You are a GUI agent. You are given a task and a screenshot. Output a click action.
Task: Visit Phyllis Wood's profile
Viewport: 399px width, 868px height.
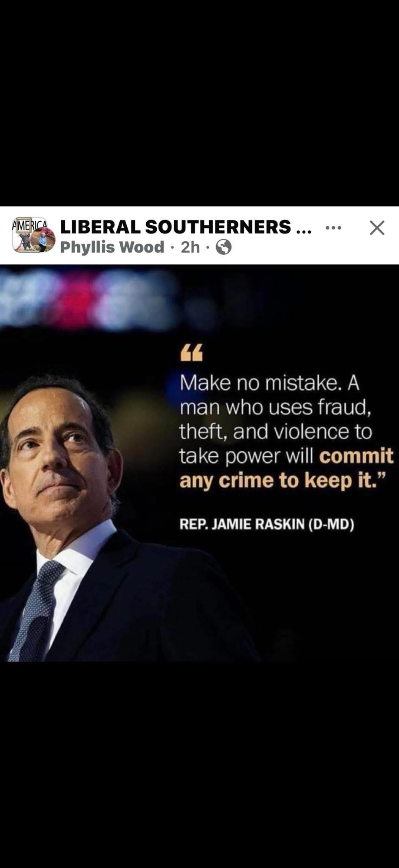coord(112,247)
